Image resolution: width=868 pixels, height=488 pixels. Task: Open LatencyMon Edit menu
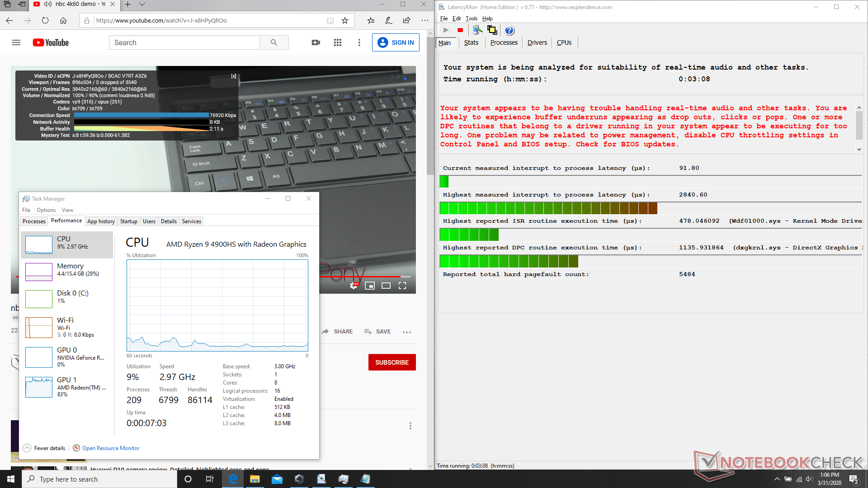[457, 19]
